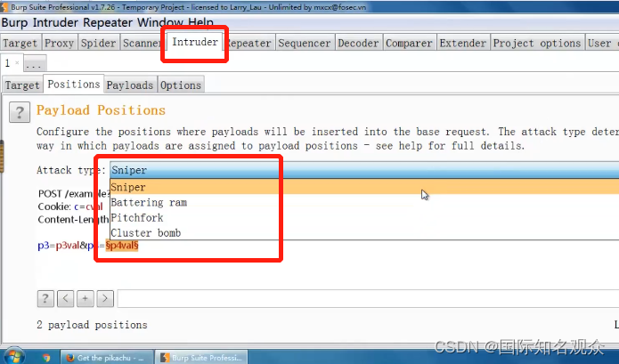The height and width of the screenshot is (364, 619).
Task: Click the p3val parameter value in request
Action: pos(68,246)
